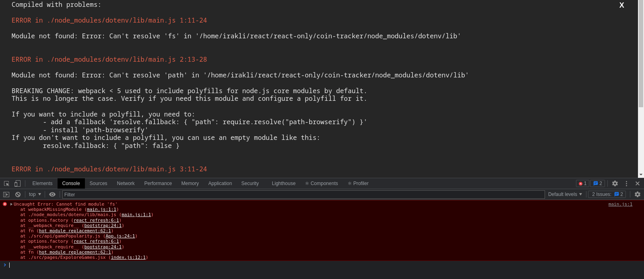
Task: Click the 'Can't resolve 'fs'' error message line
Action: coord(236,36)
